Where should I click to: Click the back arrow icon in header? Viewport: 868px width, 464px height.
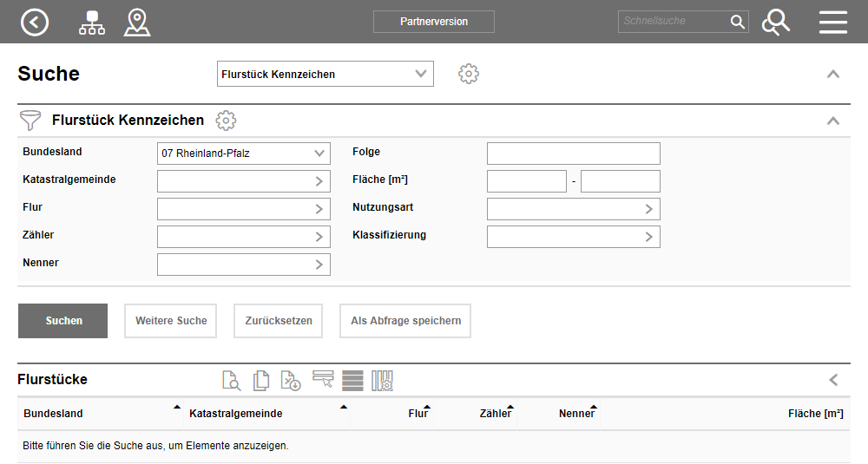[x=35, y=22]
